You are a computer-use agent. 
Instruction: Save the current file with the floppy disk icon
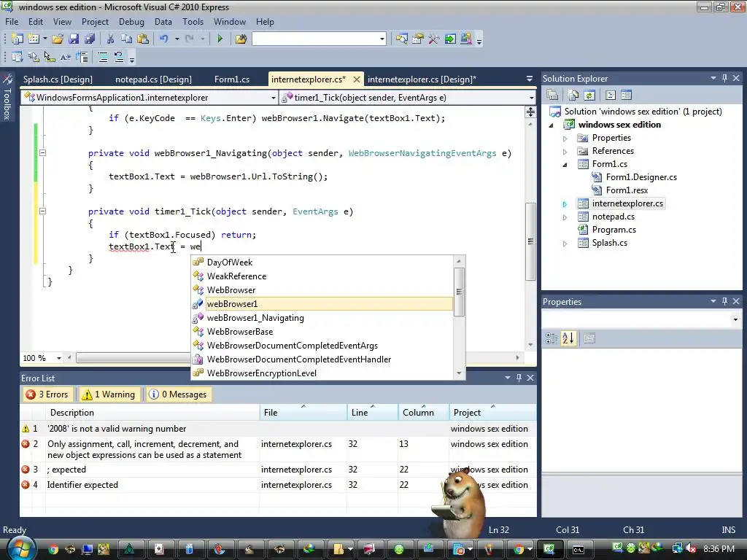[x=74, y=39]
